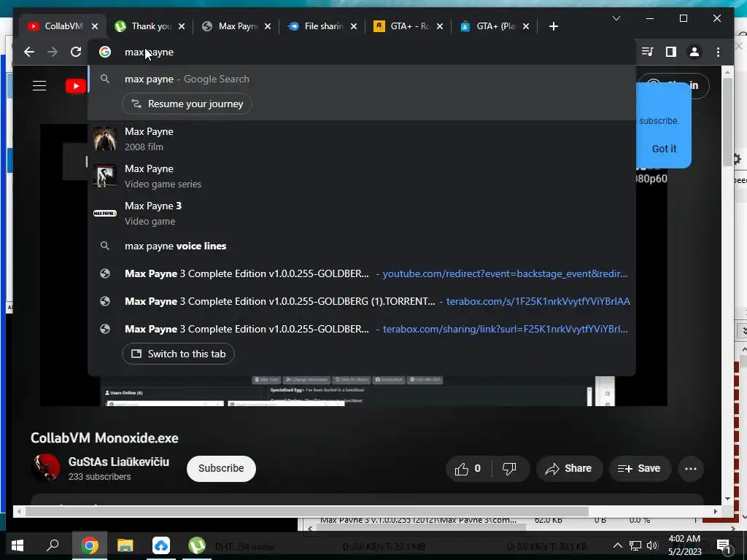This screenshot has height=560, width=747.
Task: Open the tab search chevron
Action: click(616, 18)
